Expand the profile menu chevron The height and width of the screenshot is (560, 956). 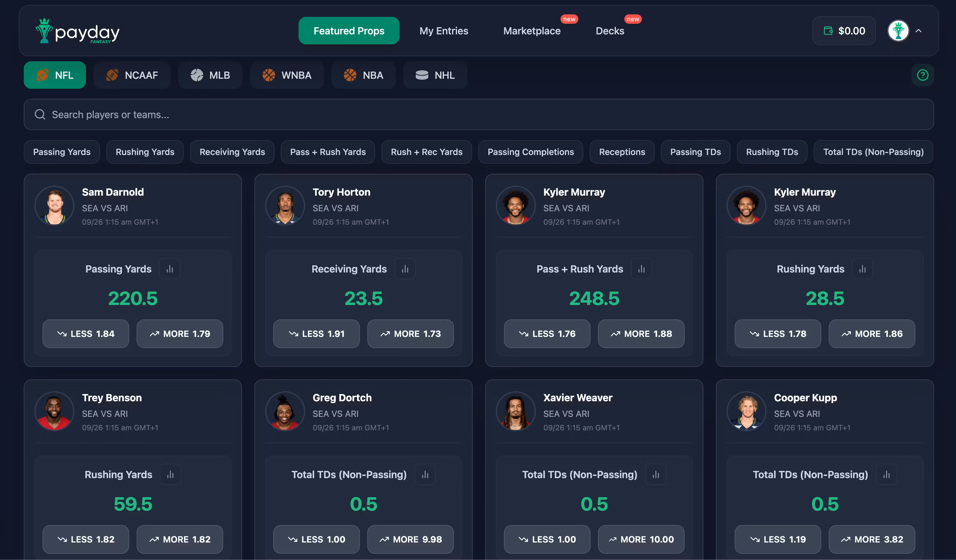pos(918,31)
